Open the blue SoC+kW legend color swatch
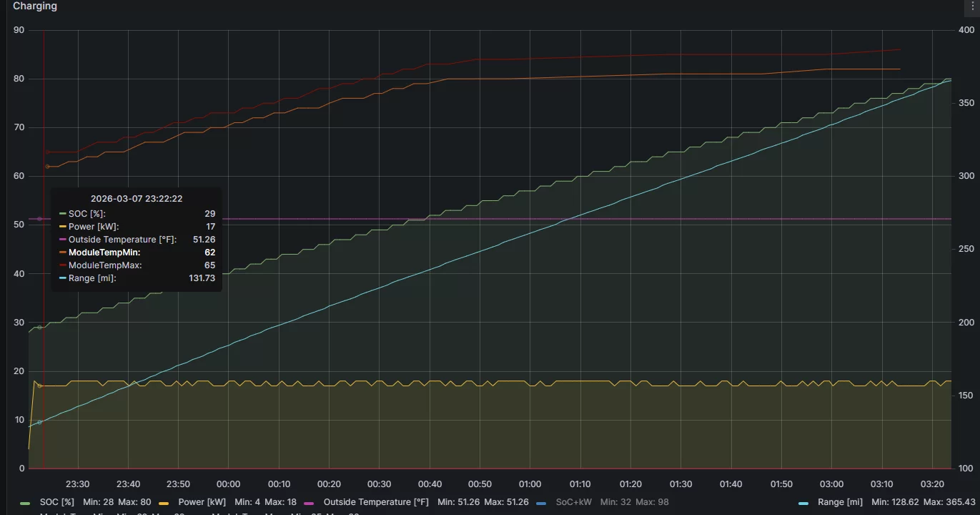Image resolution: width=980 pixels, height=515 pixels. [x=542, y=503]
